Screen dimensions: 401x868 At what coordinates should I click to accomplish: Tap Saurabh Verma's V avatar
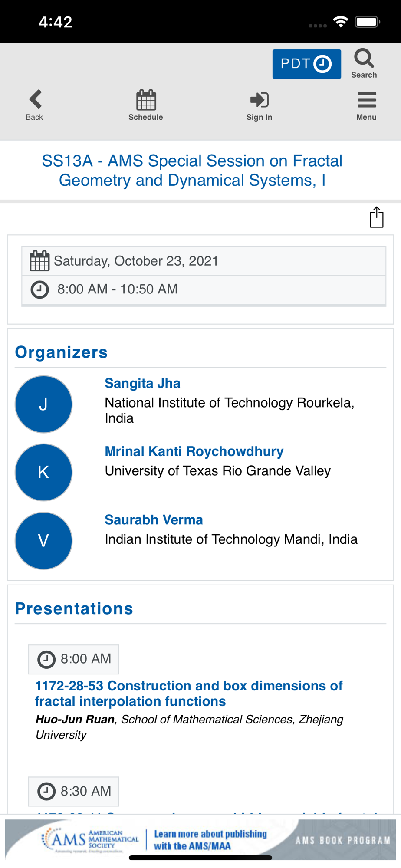point(43,541)
